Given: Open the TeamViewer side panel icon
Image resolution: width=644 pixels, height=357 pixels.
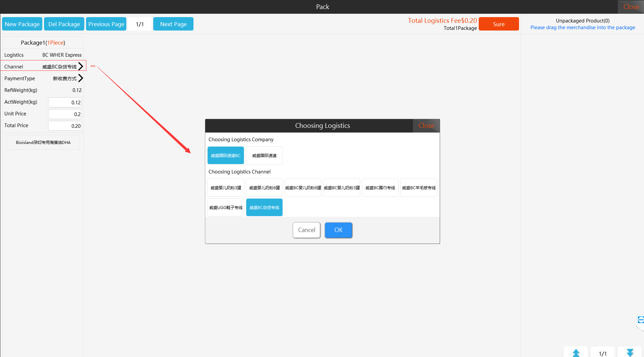Looking at the screenshot, I should tap(641, 320).
